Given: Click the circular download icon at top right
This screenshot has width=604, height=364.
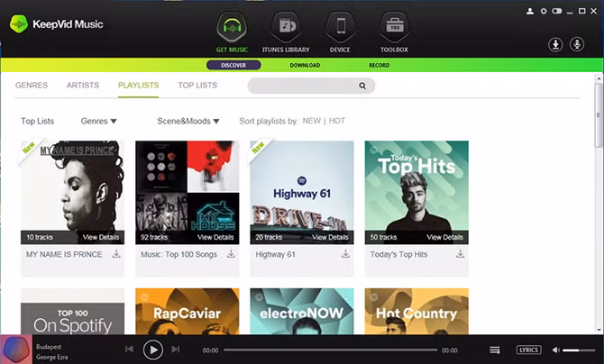Looking at the screenshot, I should (x=555, y=44).
